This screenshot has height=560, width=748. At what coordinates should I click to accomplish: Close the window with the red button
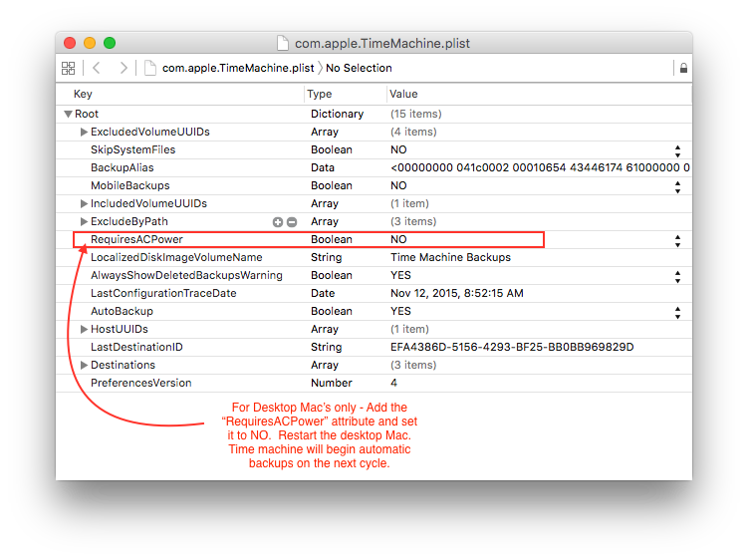(x=70, y=43)
